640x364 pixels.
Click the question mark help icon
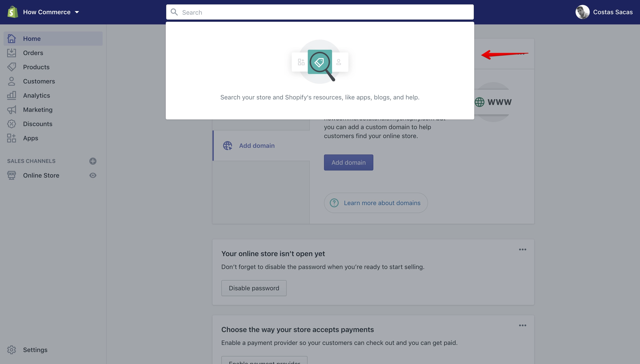tap(334, 203)
